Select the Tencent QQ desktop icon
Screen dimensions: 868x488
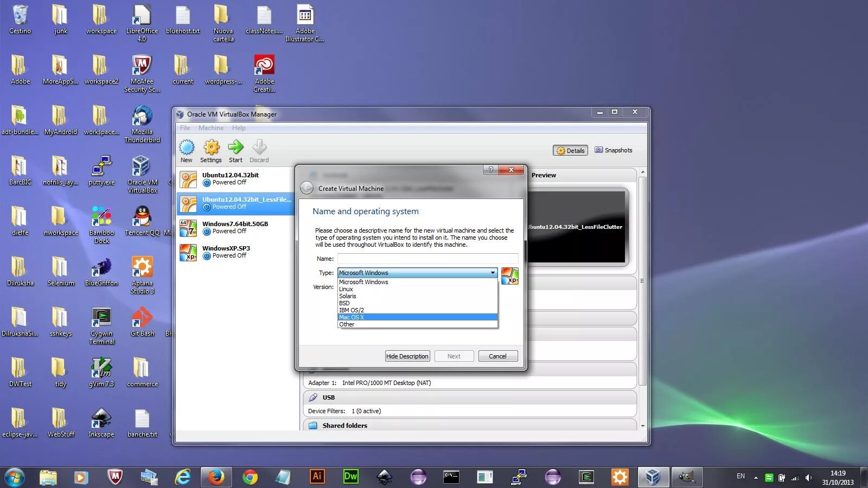coord(142,221)
